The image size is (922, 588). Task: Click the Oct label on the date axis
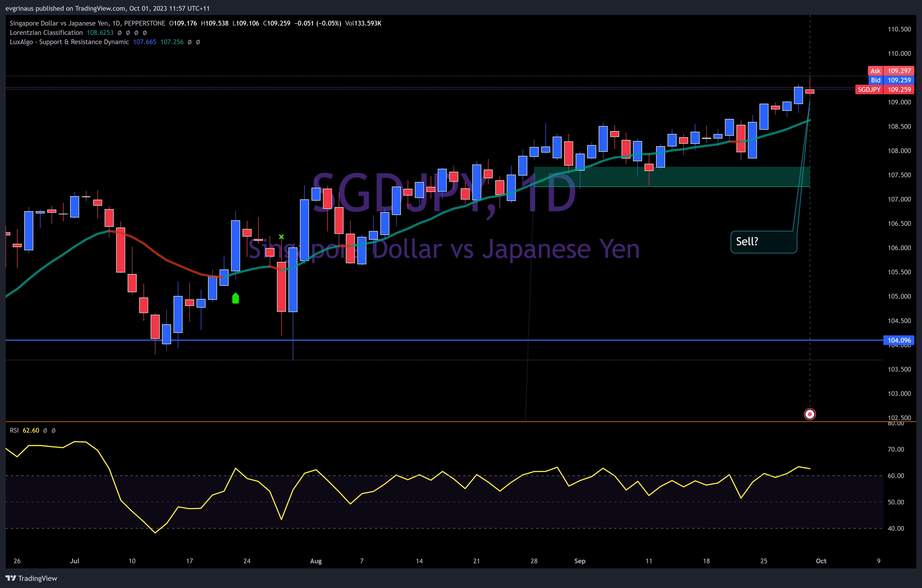[x=821, y=561]
